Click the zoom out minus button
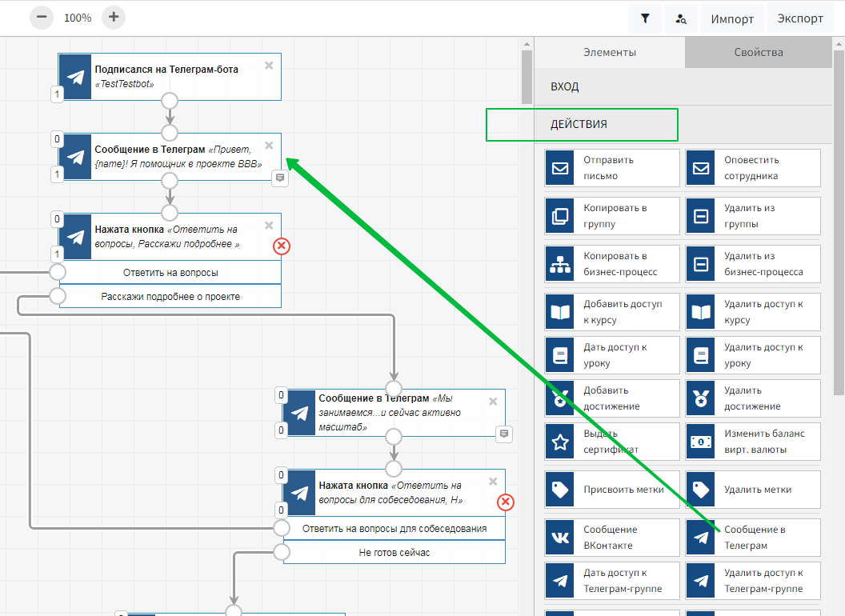Image resolution: width=845 pixels, height=616 pixels. point(42,17)
